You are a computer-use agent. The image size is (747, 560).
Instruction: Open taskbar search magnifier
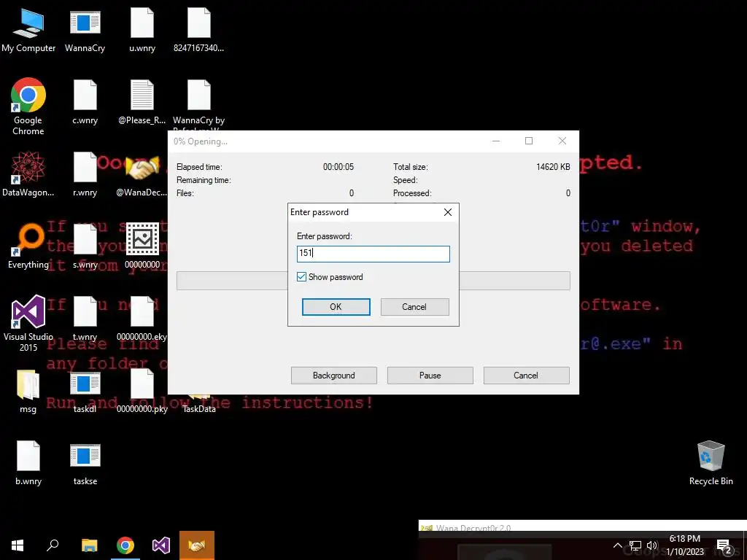(53, 545)
